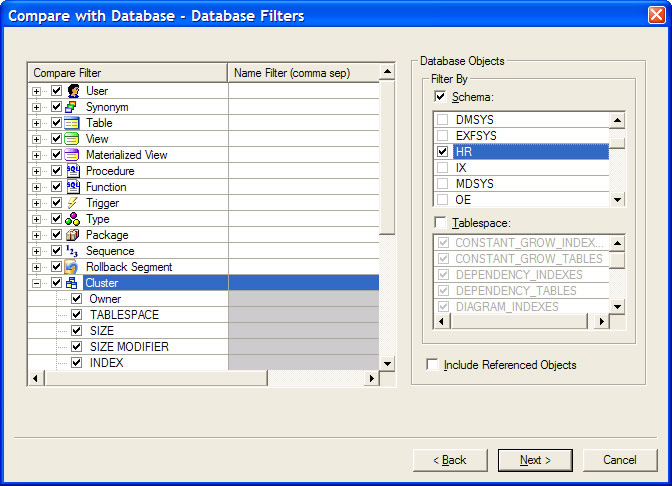Viewport: 672px width, 486px height.
Task: Click the Name Filter column header
Action: [304, 73]
